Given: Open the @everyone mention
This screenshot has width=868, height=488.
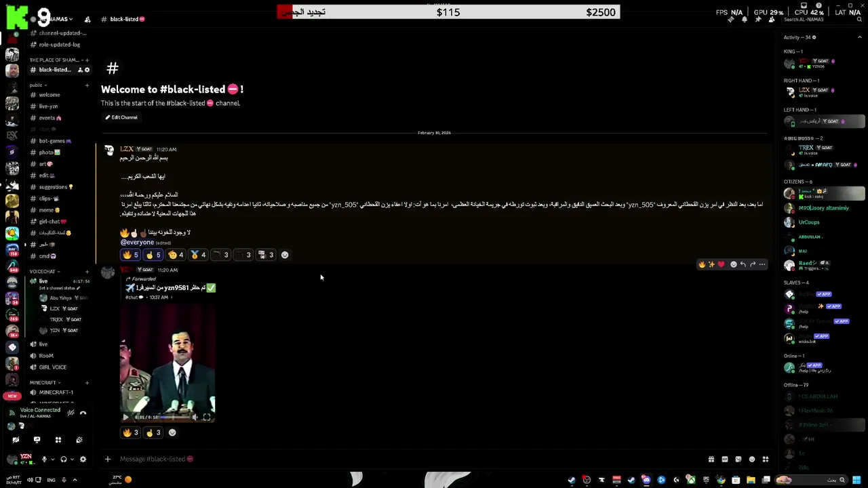Looking at the screenshot, I should coord(137,242).
